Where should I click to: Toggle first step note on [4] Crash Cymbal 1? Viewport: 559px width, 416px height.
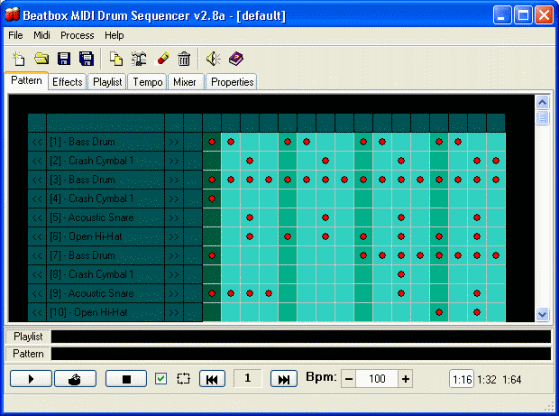point(212,199)
